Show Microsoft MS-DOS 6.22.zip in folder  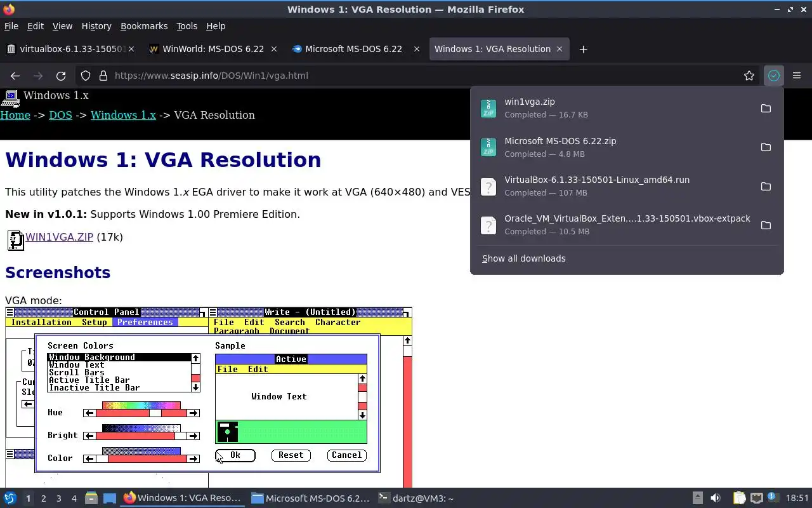(x=766, y=147)
